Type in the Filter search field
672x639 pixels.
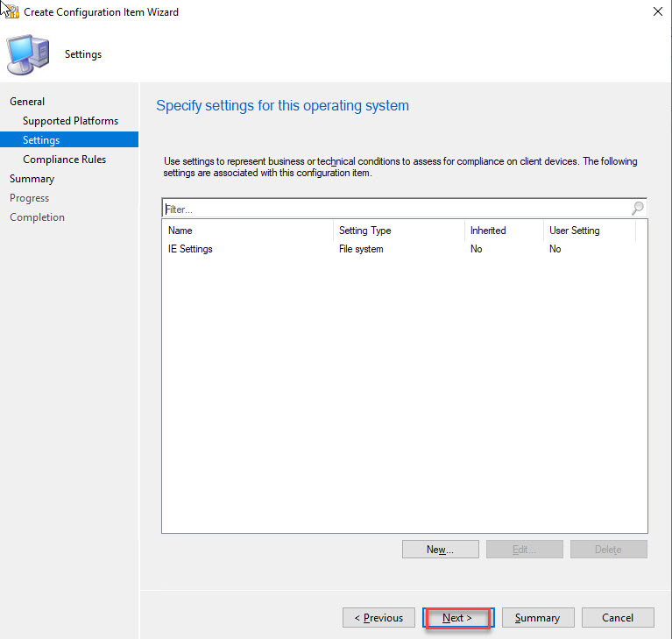click(x=394, y=209)
